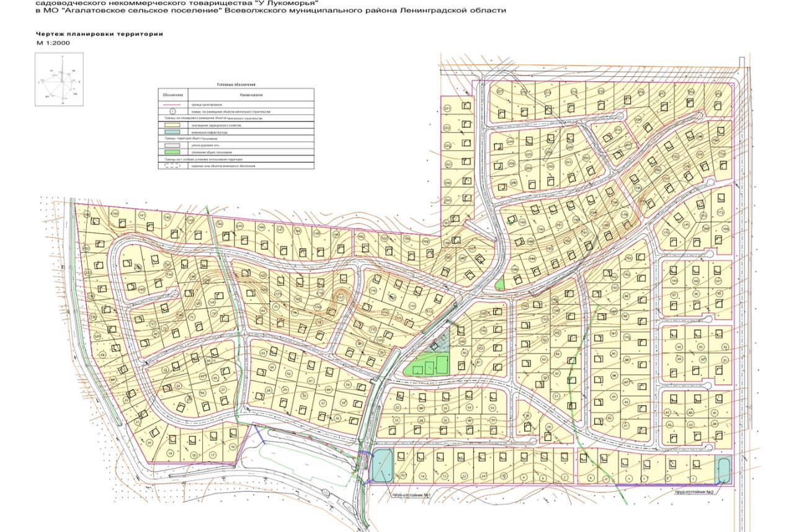Click plot number 1 beside pond №2
Screen dimensions: 794x532
pos(693,479)
